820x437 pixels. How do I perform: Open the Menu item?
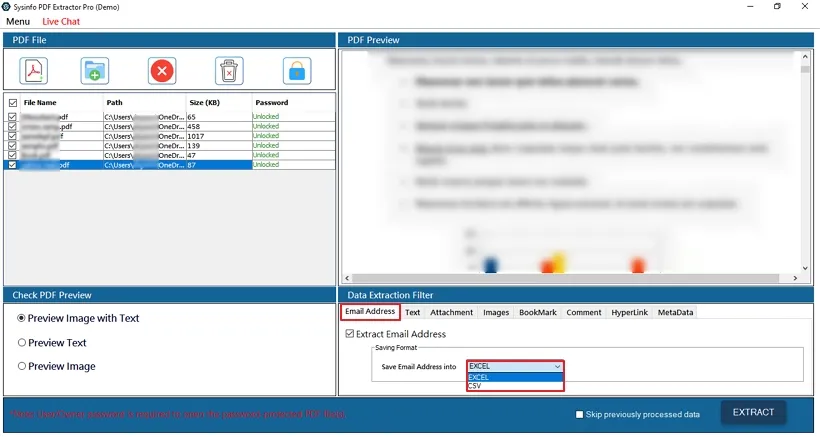(x=18, y=21)
